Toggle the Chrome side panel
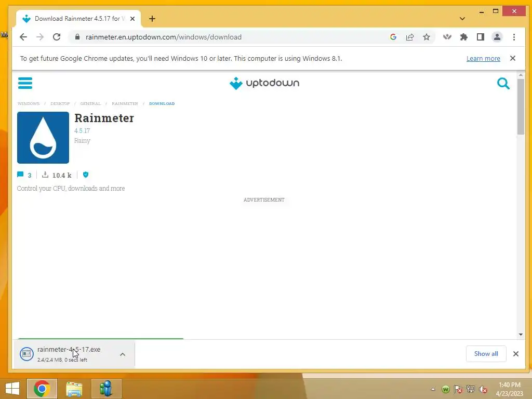532x399 pixels. pyautogui.click(x=481, y=37)
